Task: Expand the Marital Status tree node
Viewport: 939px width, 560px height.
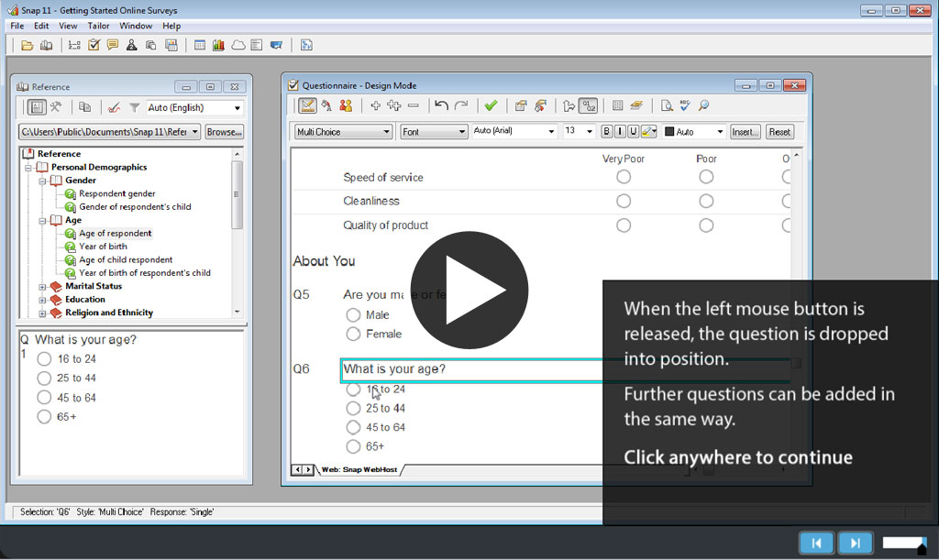Action: (x=42, y=287)
